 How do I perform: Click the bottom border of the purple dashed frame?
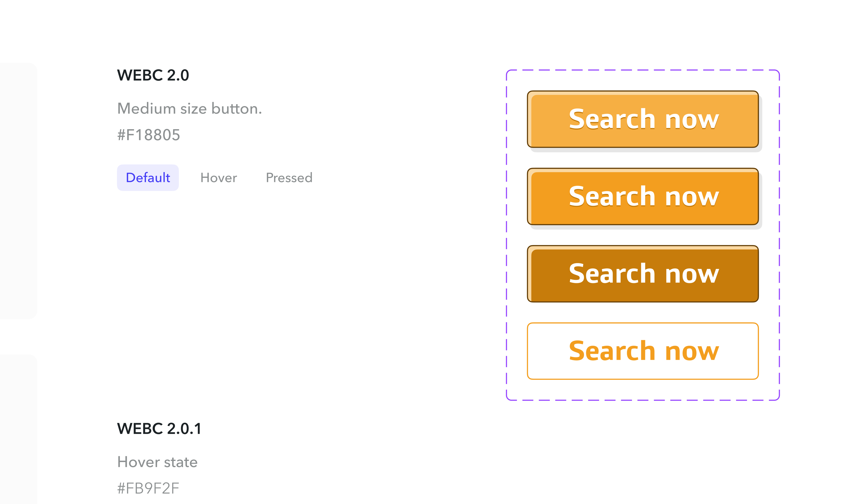click(x=643, y=400)
